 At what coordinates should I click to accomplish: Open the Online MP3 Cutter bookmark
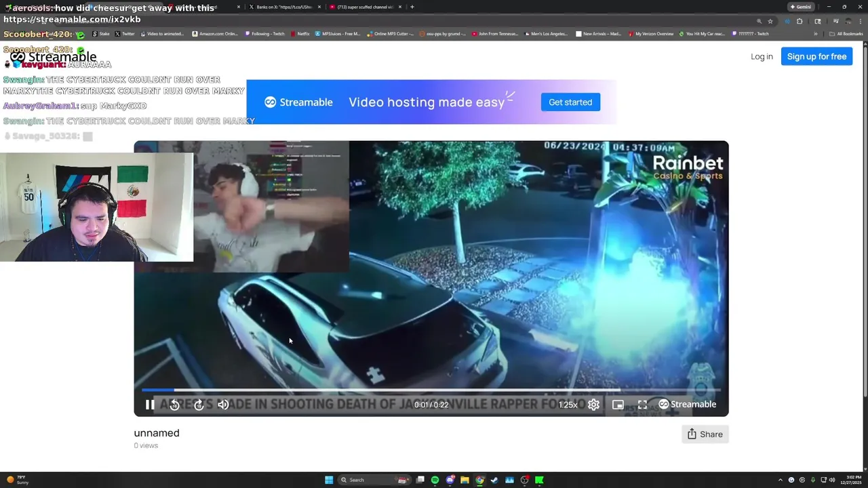pyautogui.click(x=390, y=34)
